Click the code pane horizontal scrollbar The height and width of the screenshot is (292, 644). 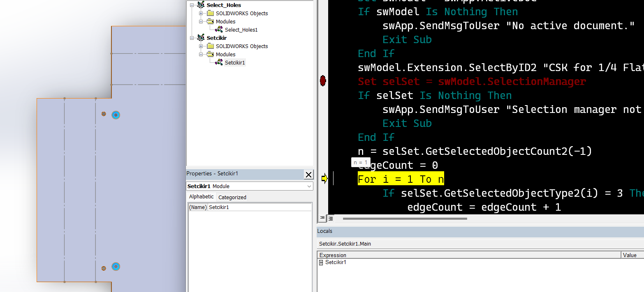[x=405, y=218]
